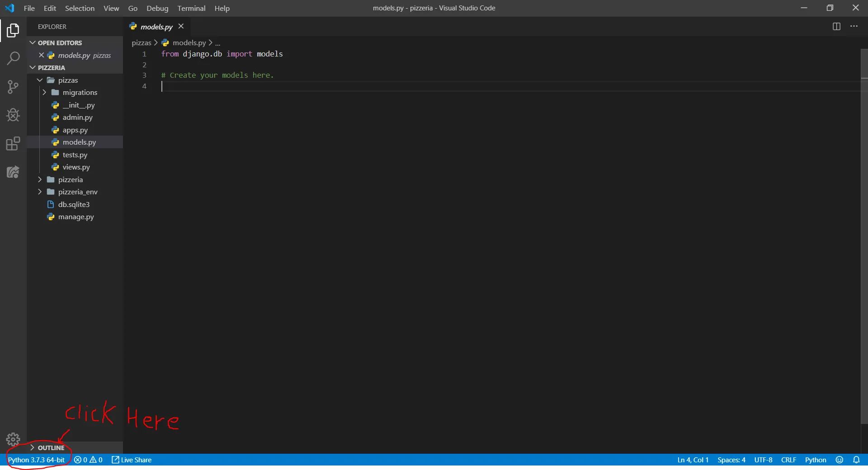
Task: Change indentation via Spaces: 4
Action: [x=731, y=460]
